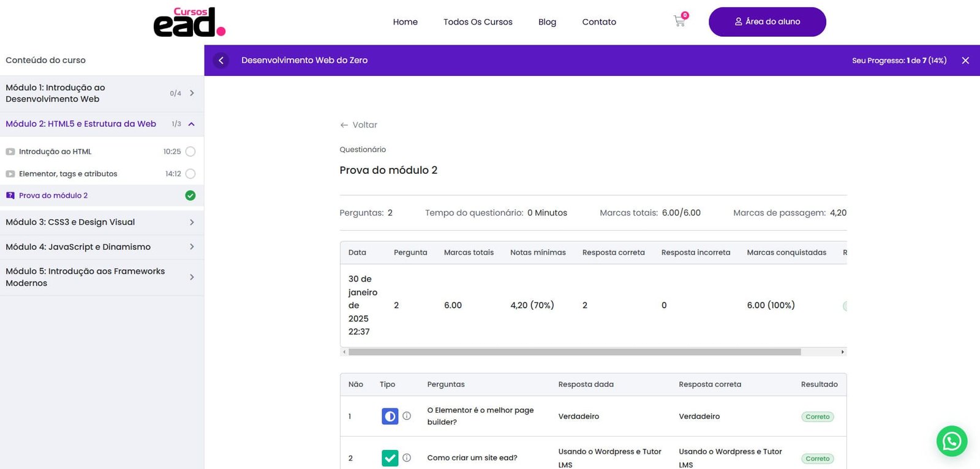Expand Módulo 3: CSS3 e Design Visual

[x=192, y=222]
